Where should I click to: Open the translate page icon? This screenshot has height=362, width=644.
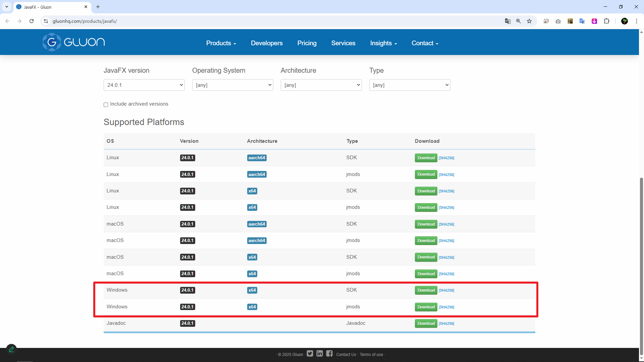pos(508,21)
